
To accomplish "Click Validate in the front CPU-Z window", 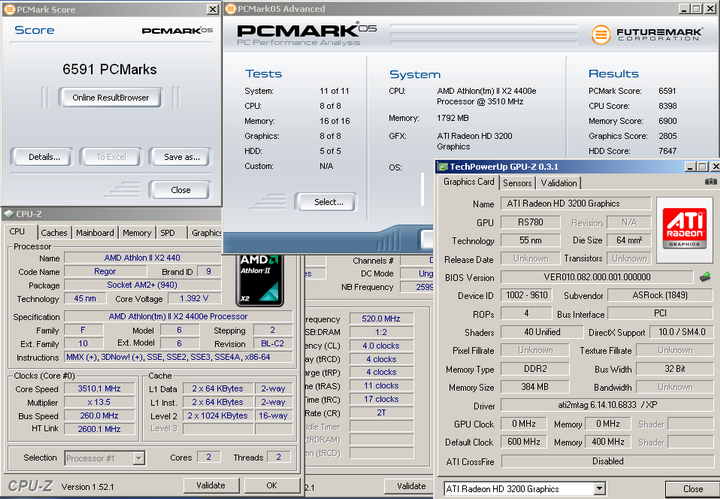I will point(211,485).
